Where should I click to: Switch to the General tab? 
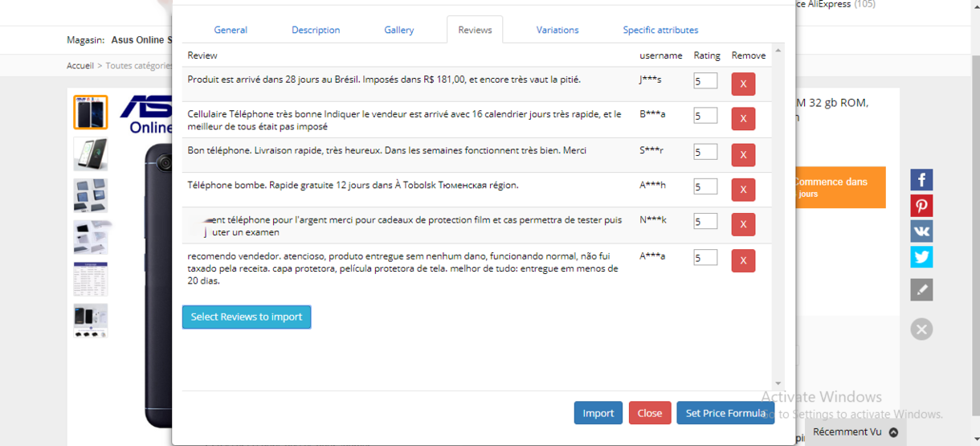point(231,30)
